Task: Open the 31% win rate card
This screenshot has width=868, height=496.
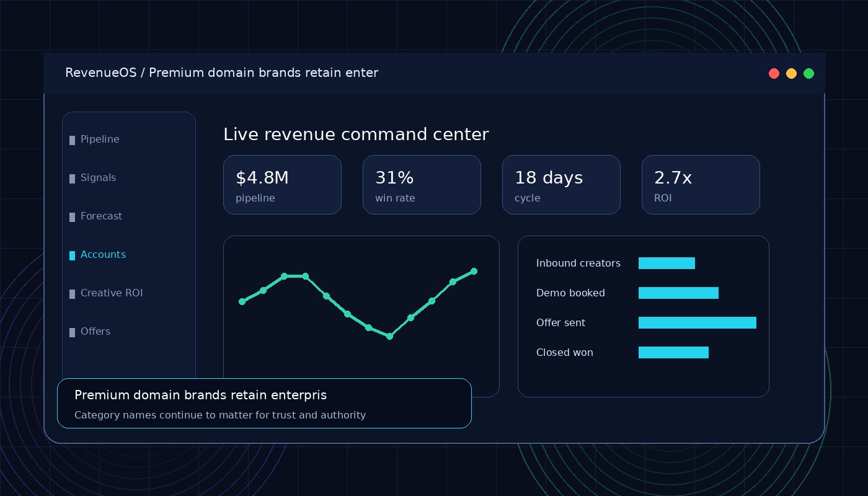Action: click(422, 185)
